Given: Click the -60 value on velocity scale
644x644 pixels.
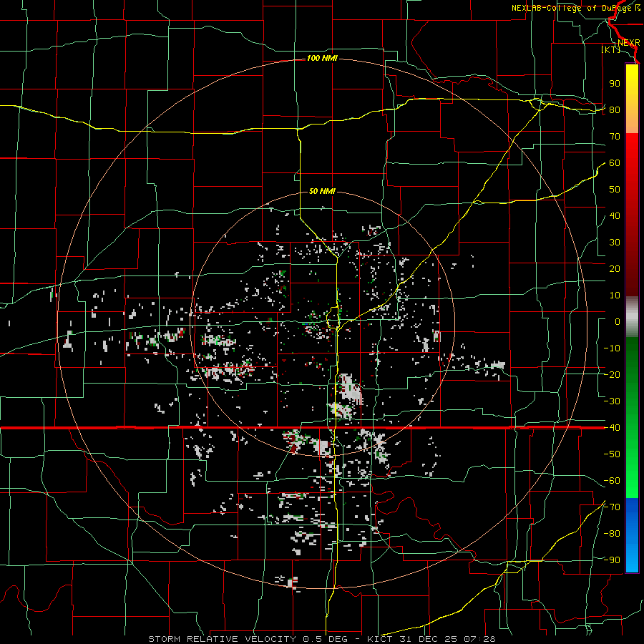Looking at the screenshot, I should 612,481.
